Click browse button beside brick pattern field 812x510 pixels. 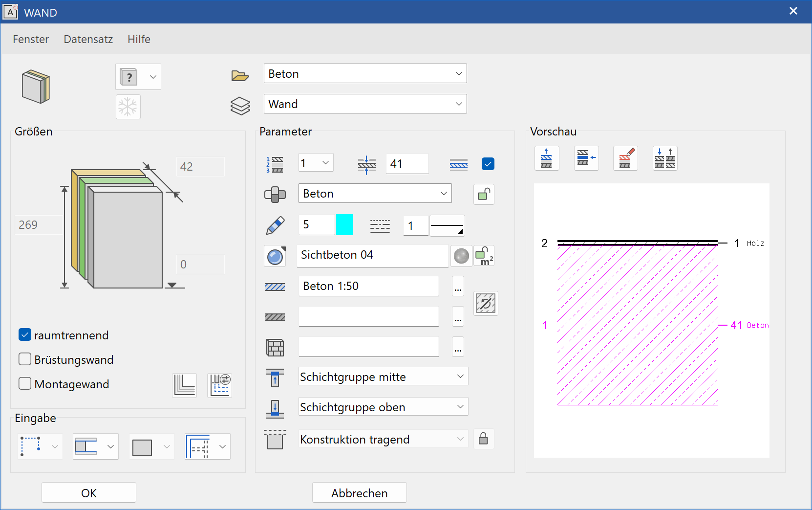point(458,347)
